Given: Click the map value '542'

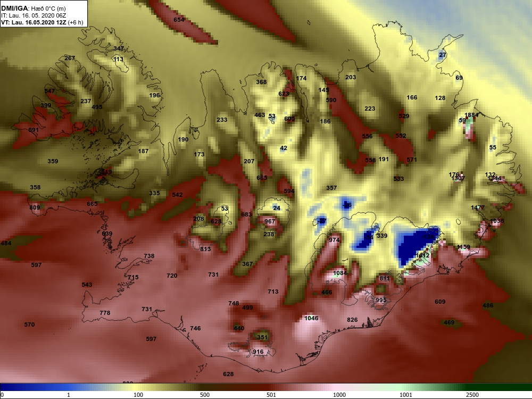Looking at the screenshot, I should pyautogui.click(x=177, y=195).
